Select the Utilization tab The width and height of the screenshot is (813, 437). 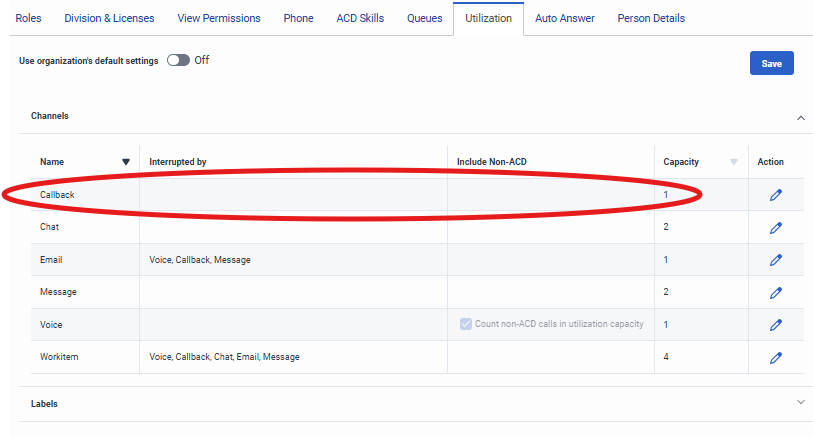point(488,18)
